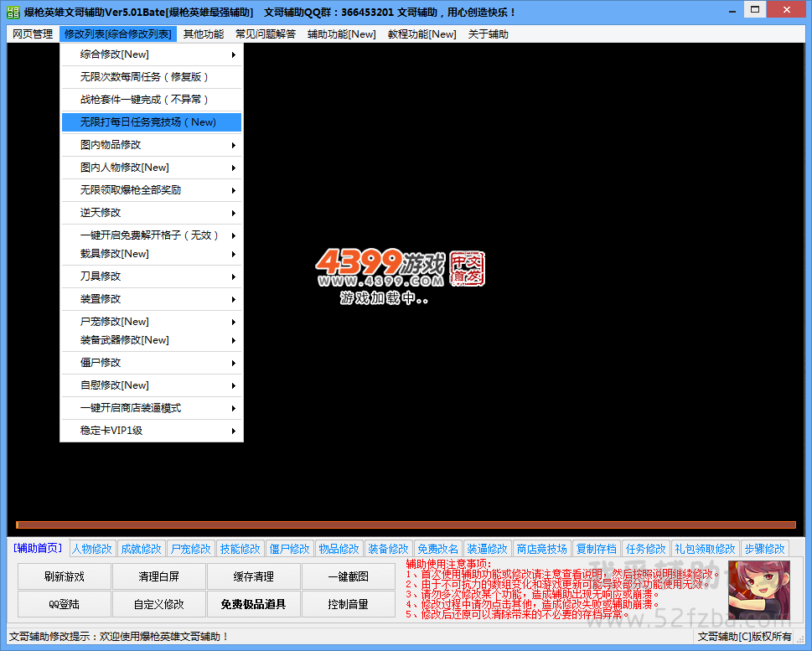
Task: Expand the 装备武器修改[New] submenu
Action: 152,340
